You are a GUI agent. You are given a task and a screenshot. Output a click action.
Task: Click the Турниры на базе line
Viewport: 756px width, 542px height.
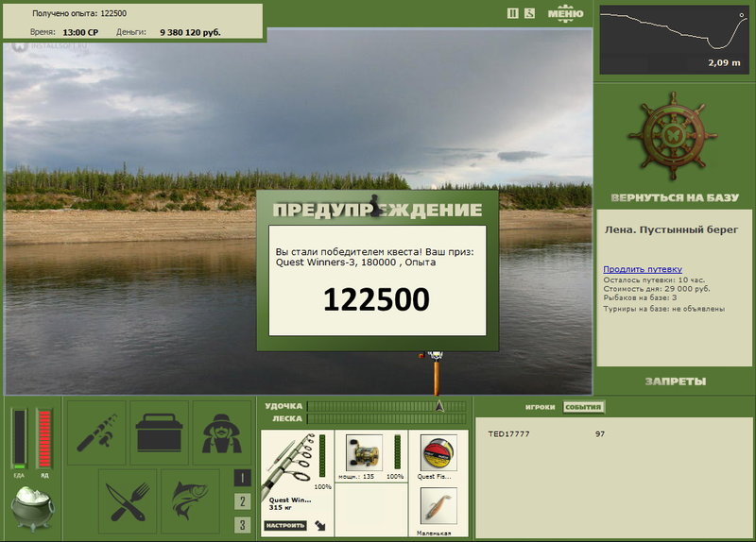tap(664, 309)
